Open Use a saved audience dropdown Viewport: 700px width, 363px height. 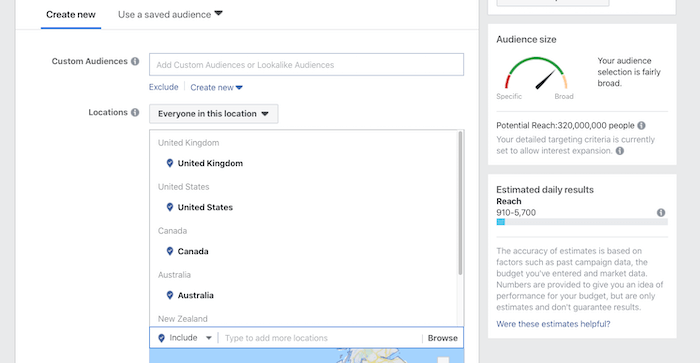(170, 15)
